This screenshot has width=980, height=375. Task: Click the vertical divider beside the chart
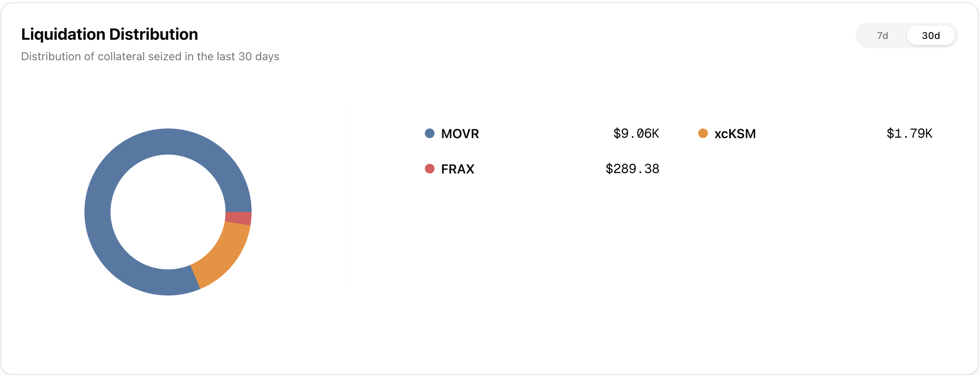(x=348, y=197)
